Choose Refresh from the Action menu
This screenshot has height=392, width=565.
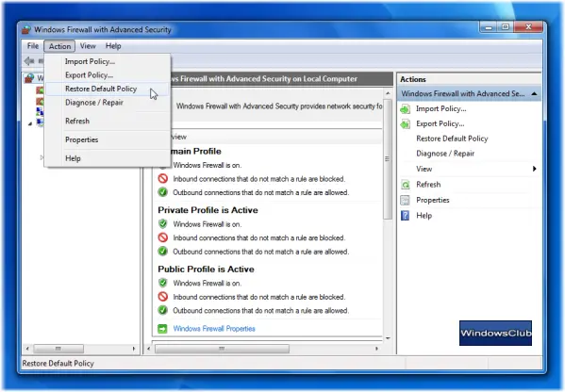[x=107, y=122]
